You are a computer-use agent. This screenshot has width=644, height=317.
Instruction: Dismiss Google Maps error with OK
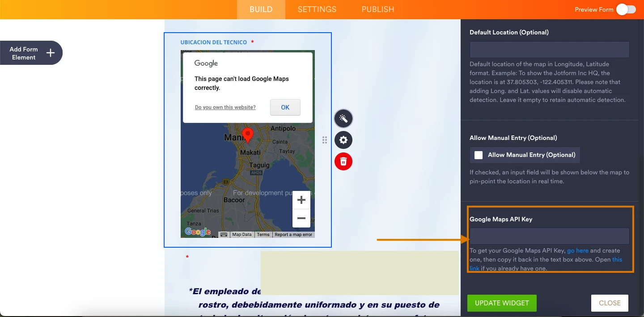point(285,107)
